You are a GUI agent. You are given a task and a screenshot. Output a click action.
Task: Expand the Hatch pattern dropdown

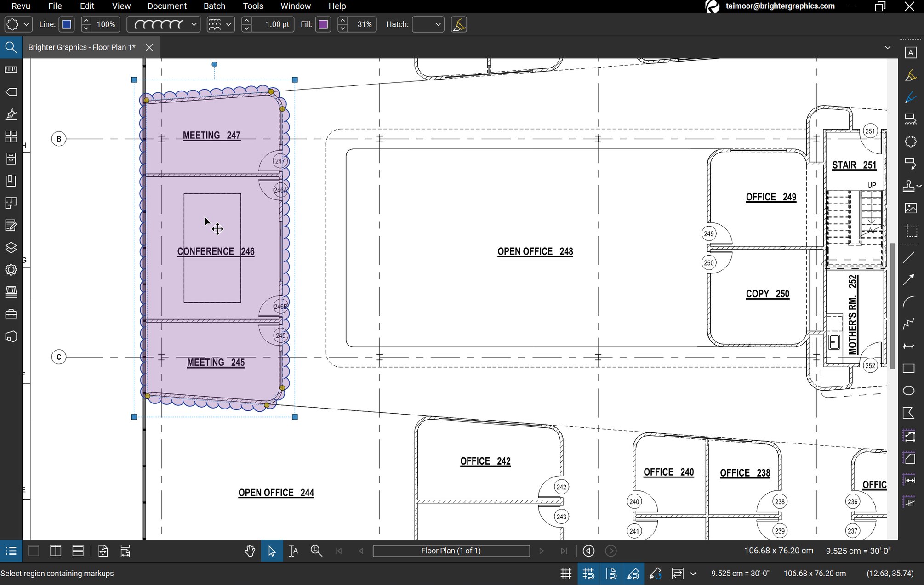[438, 24]
